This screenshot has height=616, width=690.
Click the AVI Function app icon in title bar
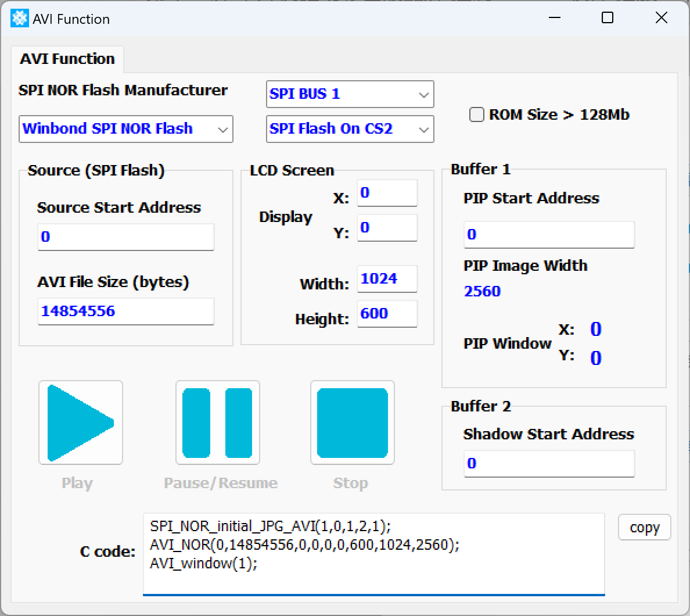(x=20, y=19)
